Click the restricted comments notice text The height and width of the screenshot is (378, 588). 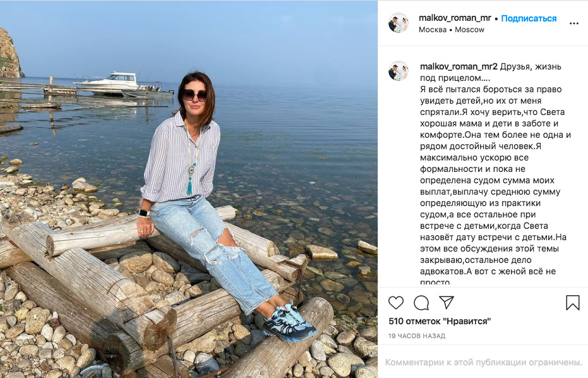[483, 363]
